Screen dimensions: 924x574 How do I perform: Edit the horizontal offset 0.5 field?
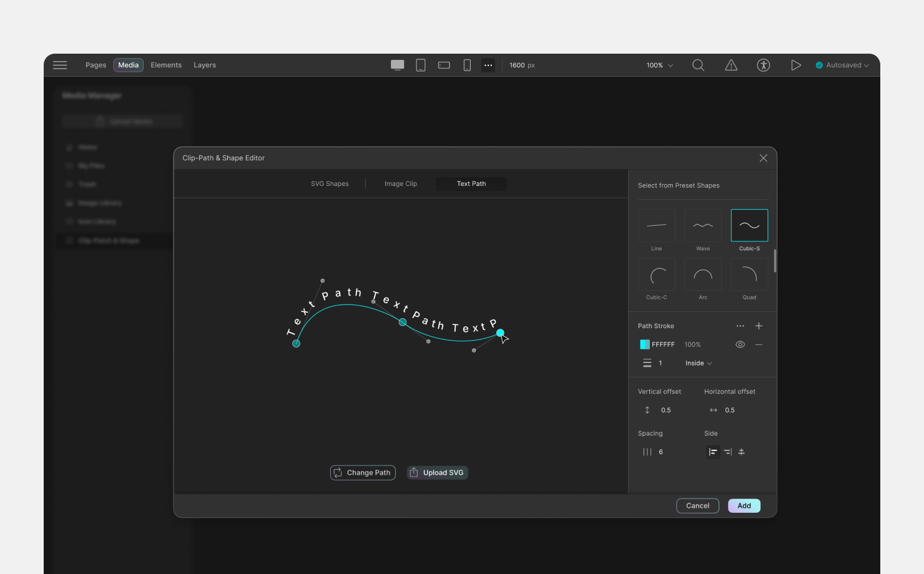(x=730, y=410)
